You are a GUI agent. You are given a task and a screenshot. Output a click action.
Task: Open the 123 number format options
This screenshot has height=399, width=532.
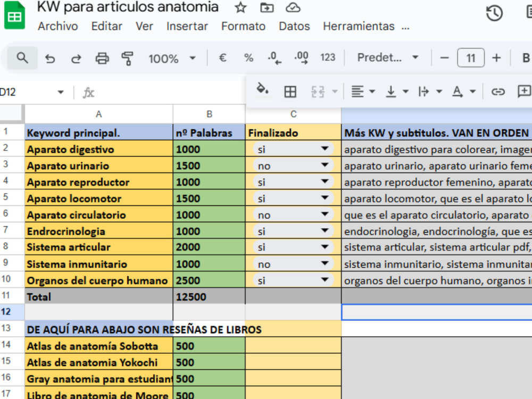click(327, 57)
